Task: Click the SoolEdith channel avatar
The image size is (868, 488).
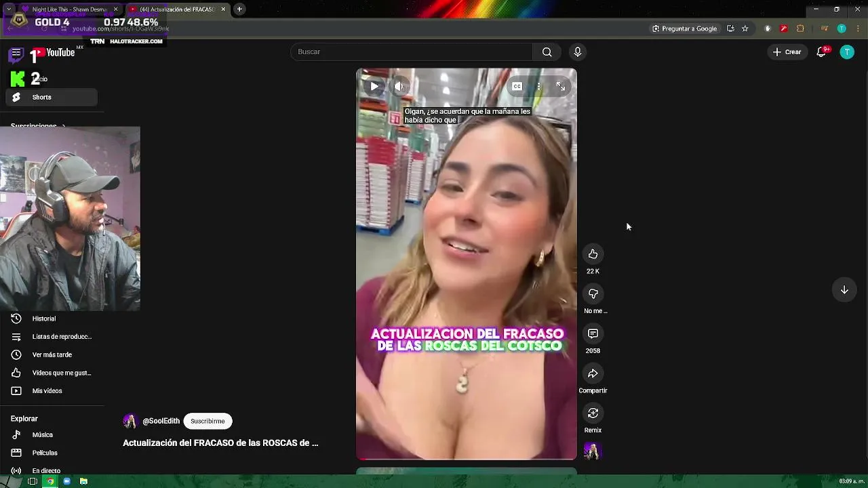Action: point(130,421)
